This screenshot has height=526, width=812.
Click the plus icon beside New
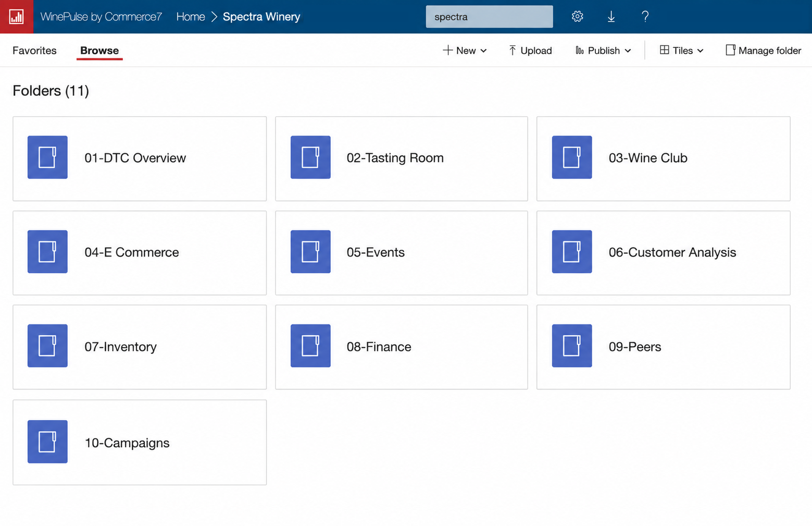(447, 50)
